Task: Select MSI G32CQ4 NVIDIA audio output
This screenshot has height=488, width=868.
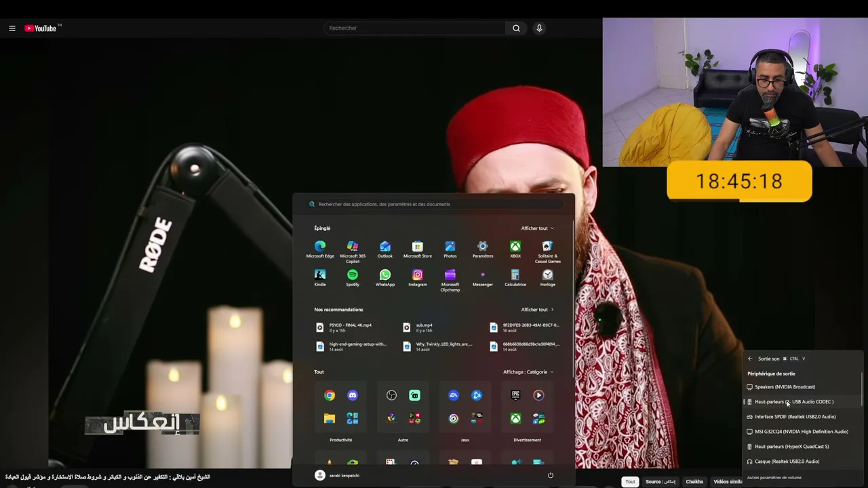Action: tap(802, 432)
